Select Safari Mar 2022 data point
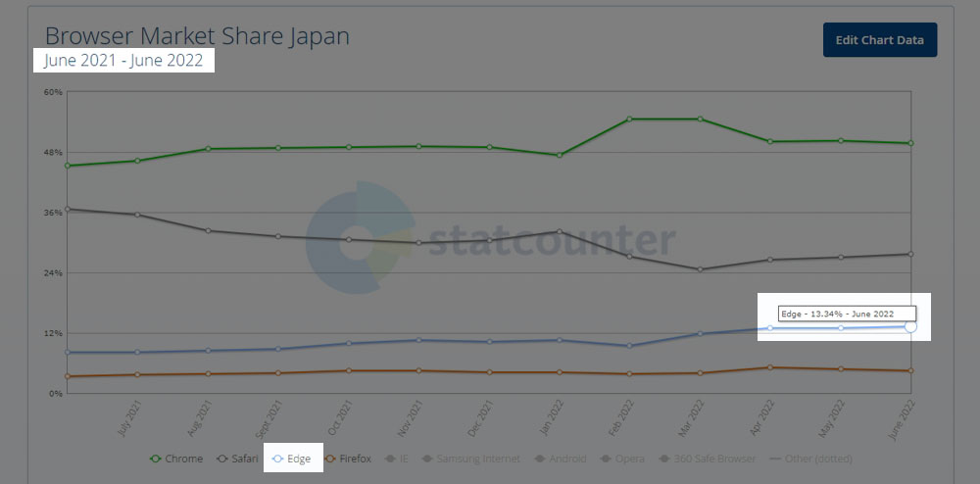Viewport: 980px width, 484px height. tap(700, 269)
